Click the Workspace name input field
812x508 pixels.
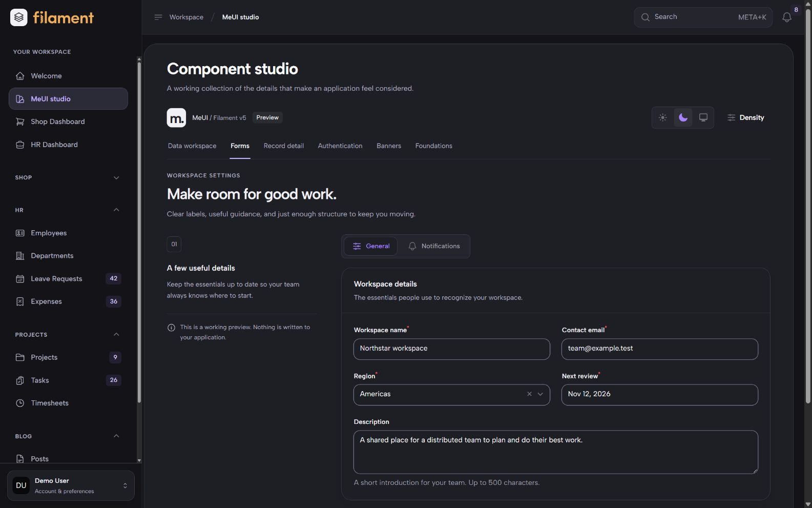point(452,349)
